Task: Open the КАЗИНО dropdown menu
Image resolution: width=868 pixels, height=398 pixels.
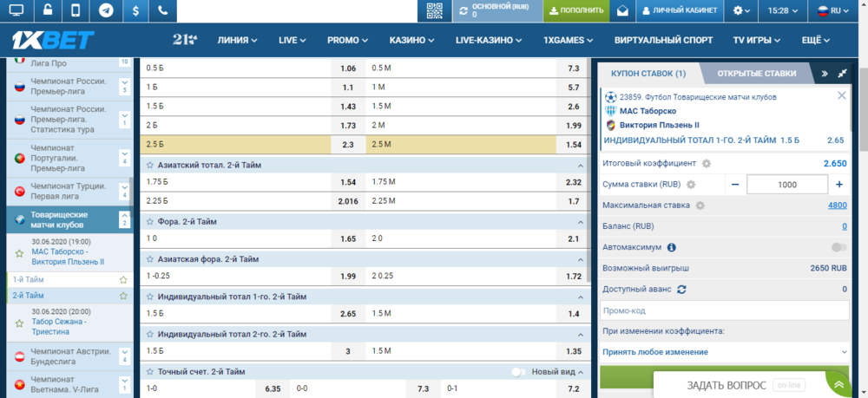Action: 411,41
